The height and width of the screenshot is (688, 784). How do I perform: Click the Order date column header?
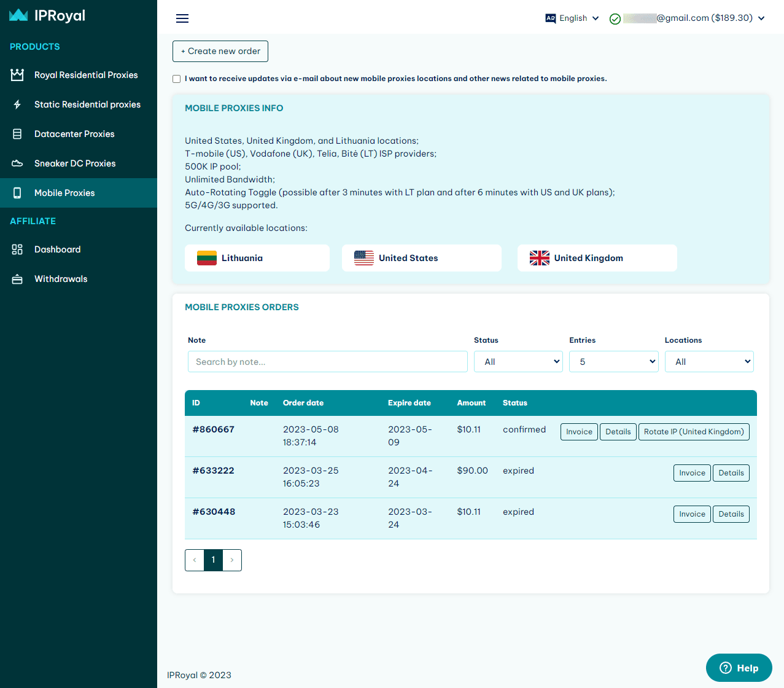click(303, 403)
